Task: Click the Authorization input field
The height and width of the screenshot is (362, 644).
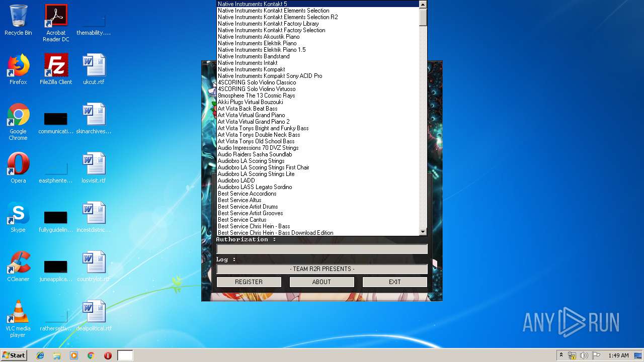Action: click(x=322, y=249)
